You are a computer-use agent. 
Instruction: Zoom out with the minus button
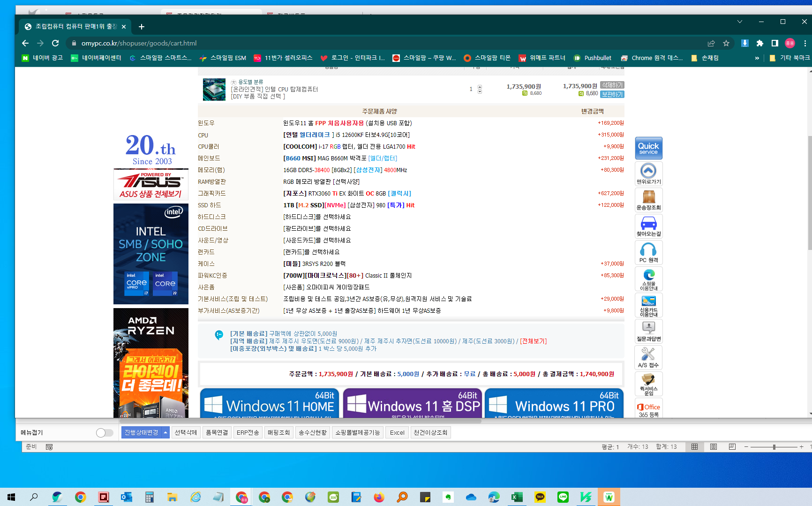coord(746,447)
